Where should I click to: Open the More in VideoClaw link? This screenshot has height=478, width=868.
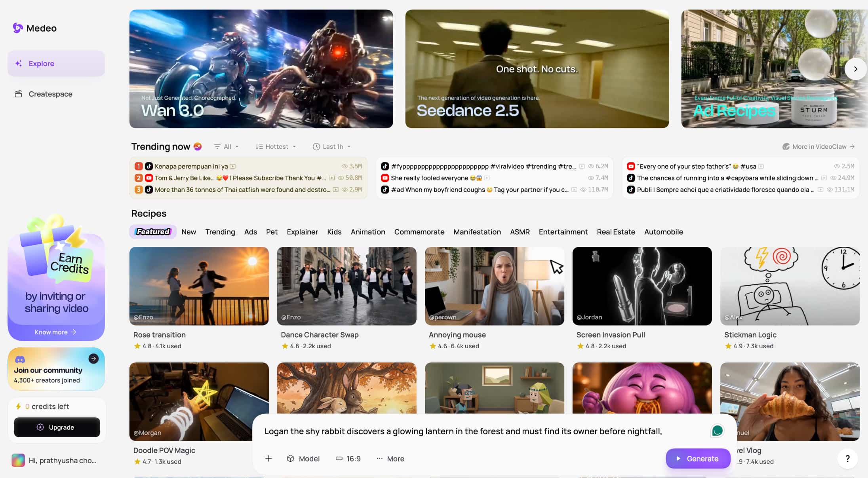(819, 146)
